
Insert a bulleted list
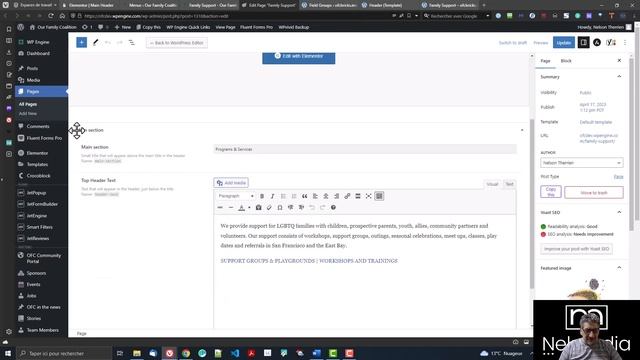[283, 196]
